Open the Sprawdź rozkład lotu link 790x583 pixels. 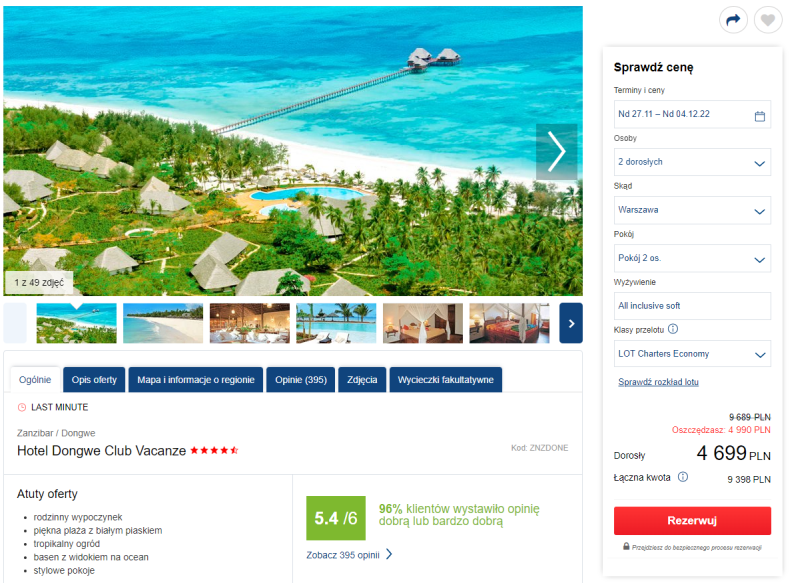[658, 382]
